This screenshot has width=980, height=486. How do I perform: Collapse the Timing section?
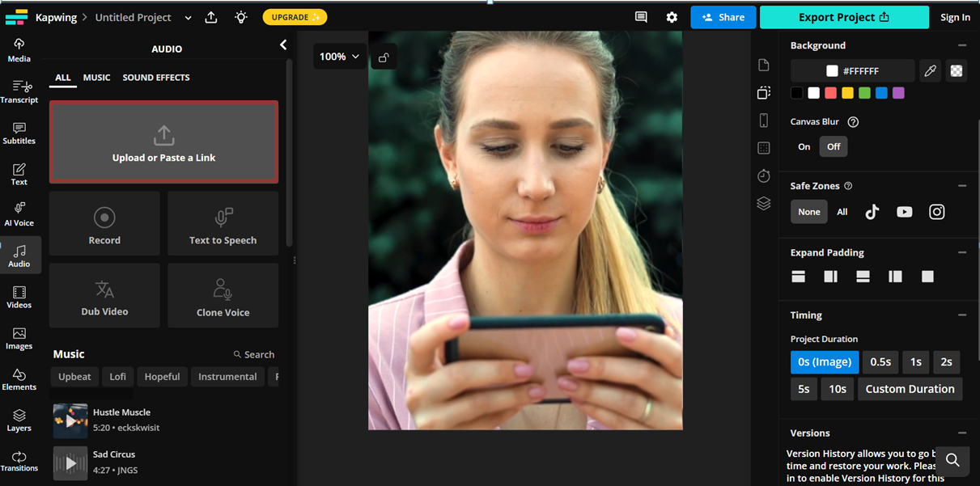click(x=961, y=315)
